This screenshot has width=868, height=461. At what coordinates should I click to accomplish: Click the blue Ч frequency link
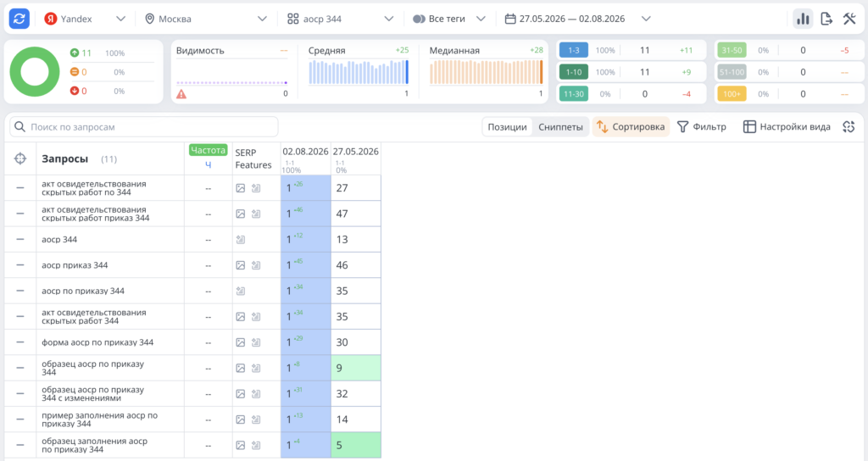(209, 164)
